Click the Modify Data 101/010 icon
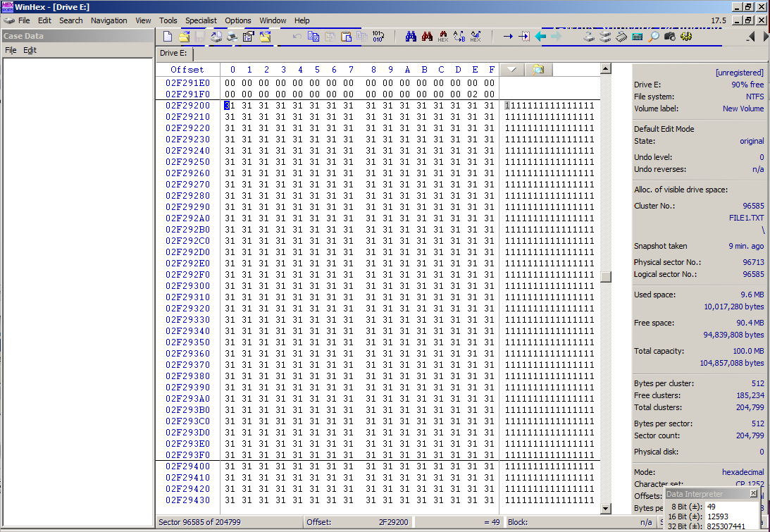770x532 pixels. click(x=378, y=37)
